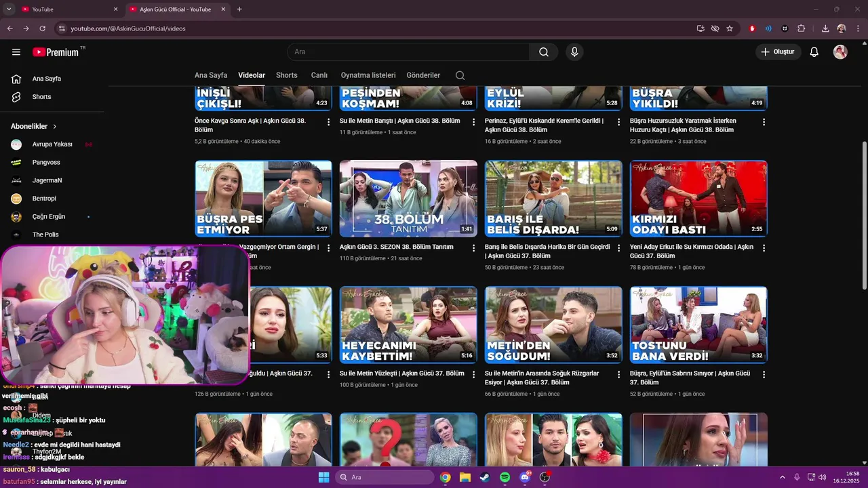The image size is (868, 488).
Task: Open the black cat extension icon
Action: pos(785,28)
